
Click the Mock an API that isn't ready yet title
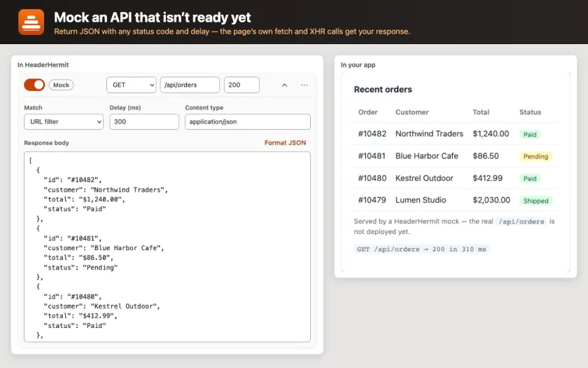tap(153, 18)
